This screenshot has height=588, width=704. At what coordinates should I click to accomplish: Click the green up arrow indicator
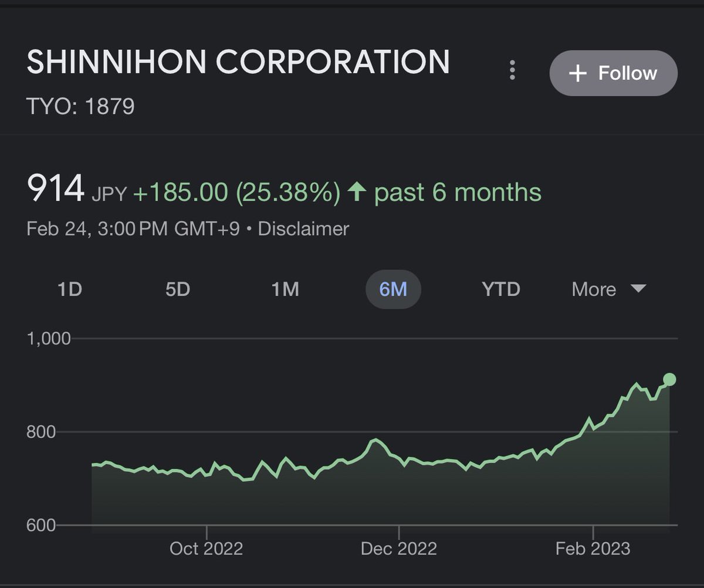click(x=356, y=192)
